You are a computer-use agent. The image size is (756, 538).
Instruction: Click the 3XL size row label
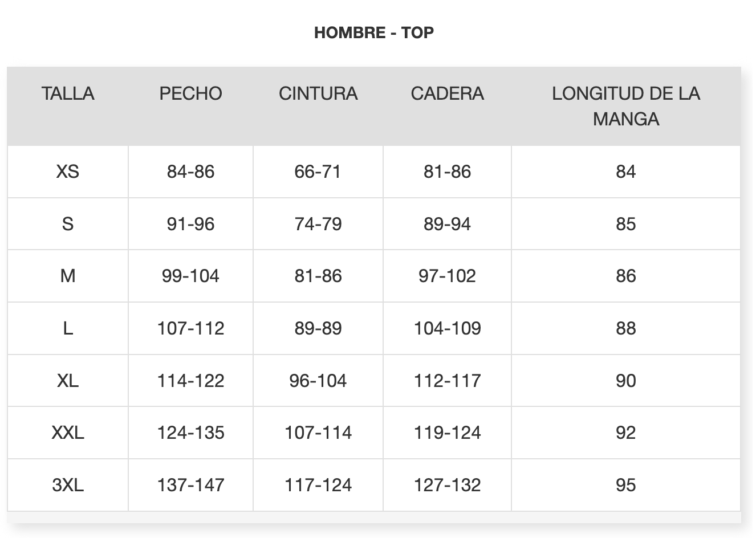(x=68, y=485)
